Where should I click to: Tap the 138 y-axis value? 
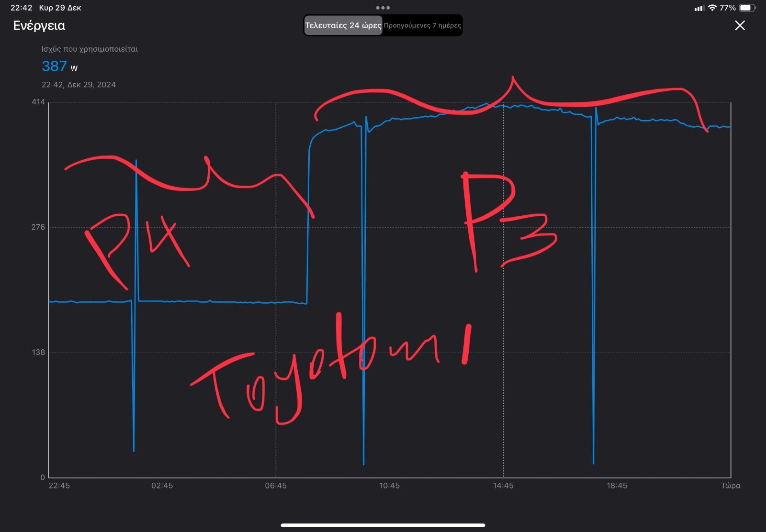pos(38,352)
